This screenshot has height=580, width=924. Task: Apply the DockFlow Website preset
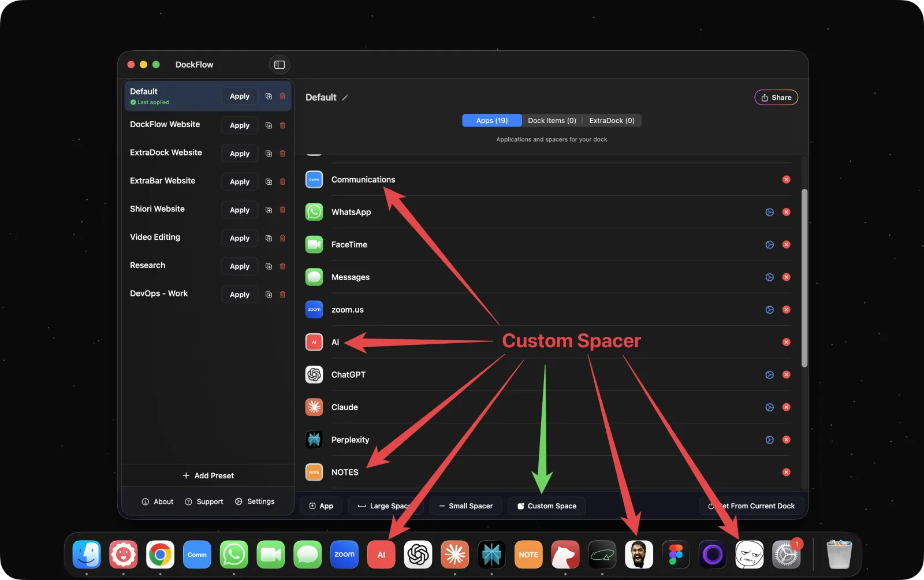coord(240,125)
